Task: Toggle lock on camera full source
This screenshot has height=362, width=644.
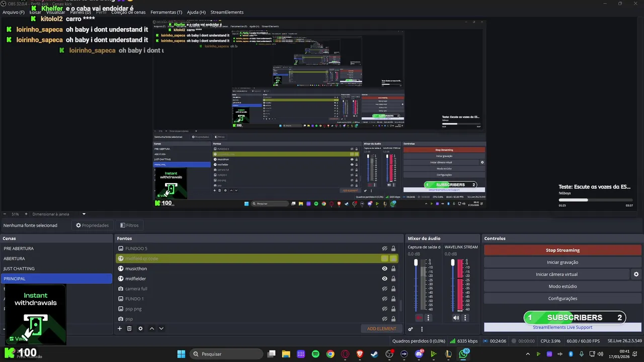Action: click(x=393, y=289)
